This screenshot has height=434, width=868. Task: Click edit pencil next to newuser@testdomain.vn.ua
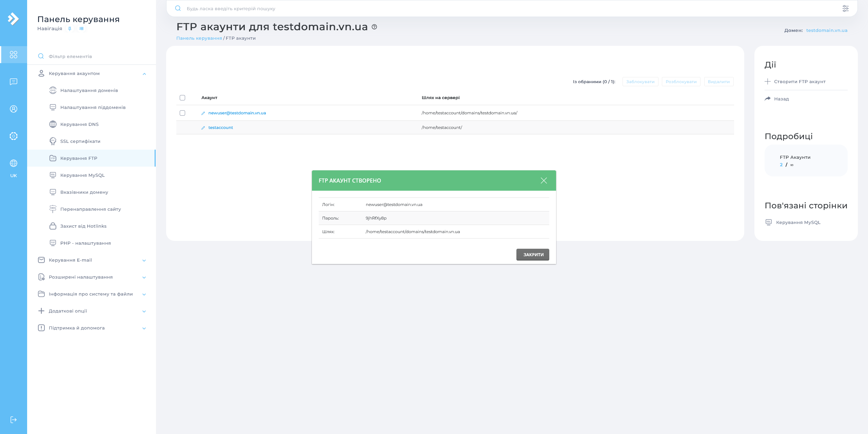pos(203,113)
